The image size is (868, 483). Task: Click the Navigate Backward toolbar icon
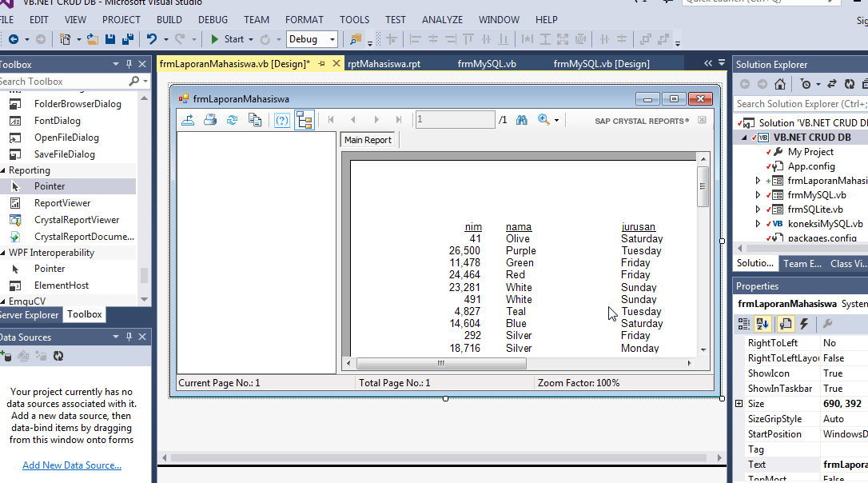click(14, 39)
